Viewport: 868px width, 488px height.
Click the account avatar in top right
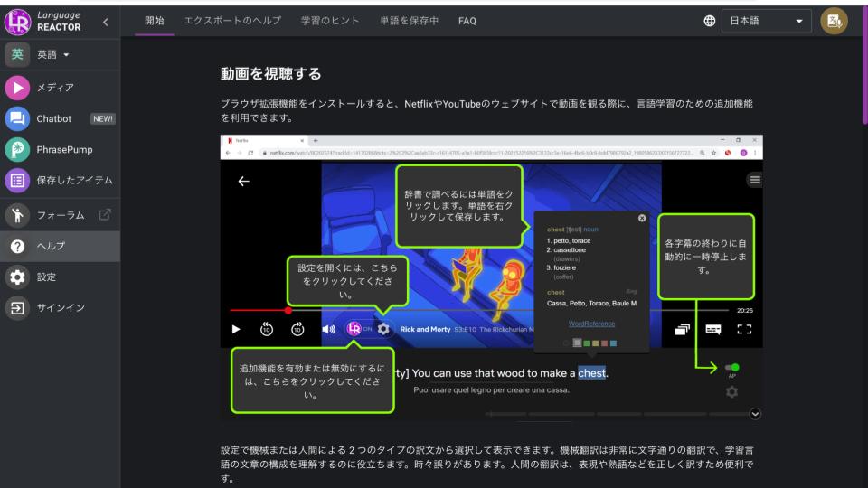[x=834, y=21]
